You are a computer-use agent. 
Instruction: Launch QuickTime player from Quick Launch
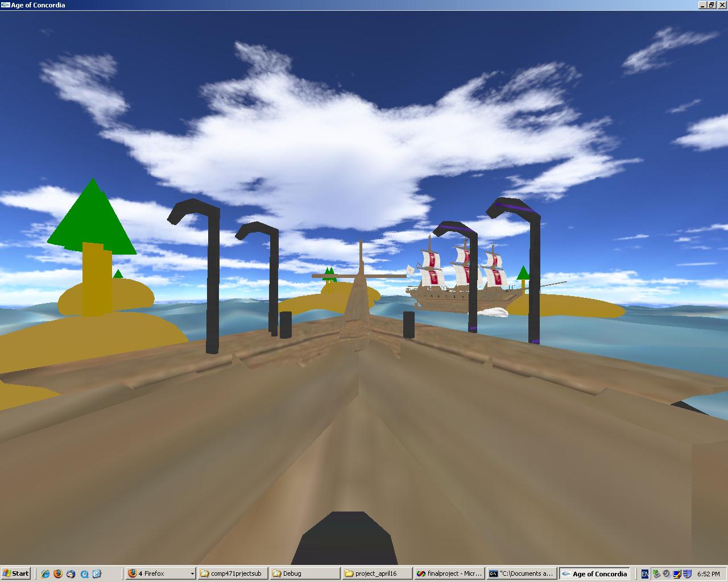pyautogui.click(x=84, y=573)
